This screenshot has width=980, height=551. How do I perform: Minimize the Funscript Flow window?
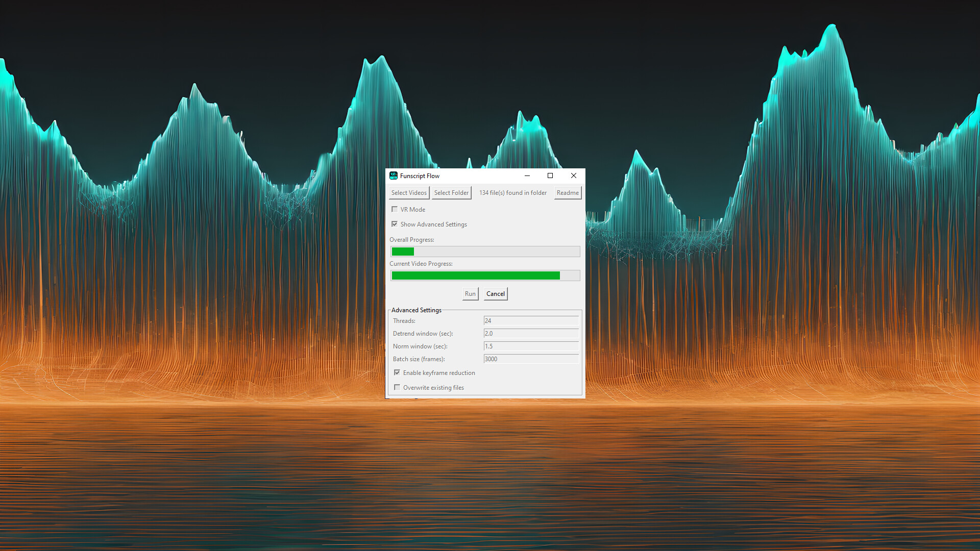pos(527,176)
